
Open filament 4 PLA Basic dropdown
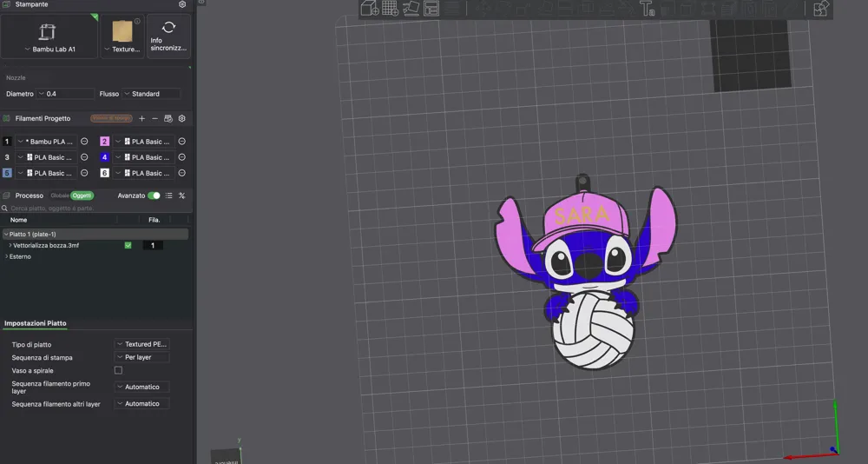pyautogui.click(x=144, y=157)
